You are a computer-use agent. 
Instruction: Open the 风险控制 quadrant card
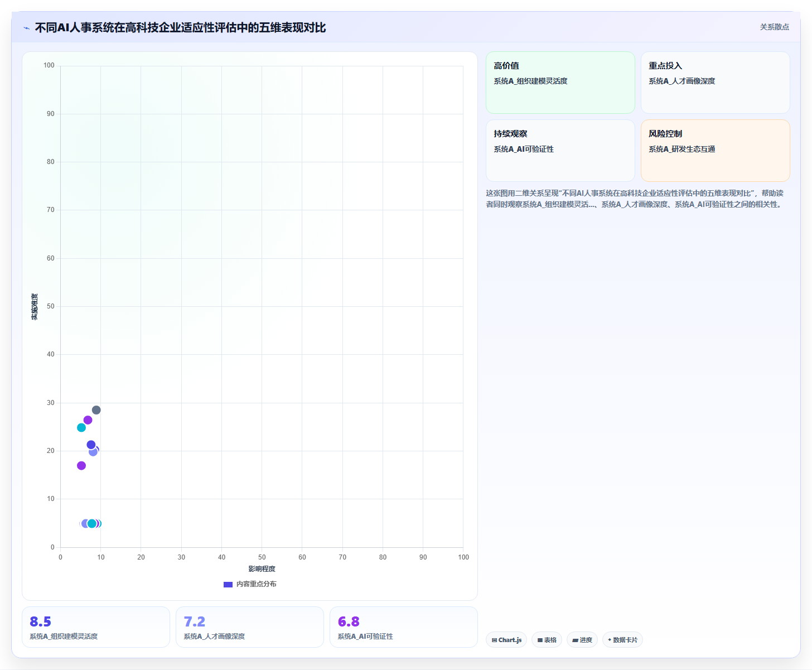coord(716,151)
